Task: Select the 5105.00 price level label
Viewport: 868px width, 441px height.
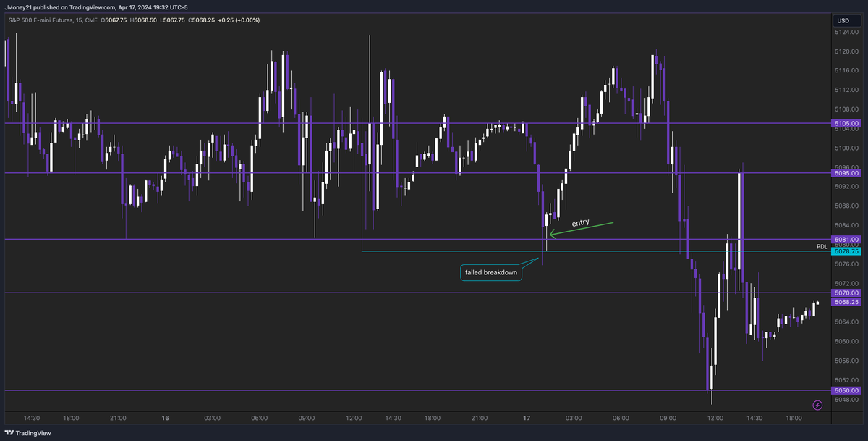Action: (846, 124)
